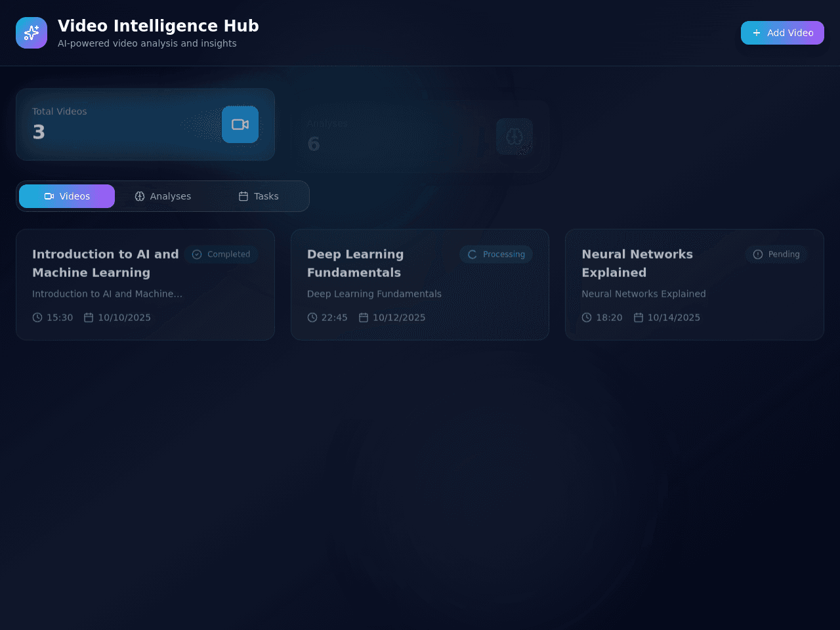Click the Analyses count 6

314,144
